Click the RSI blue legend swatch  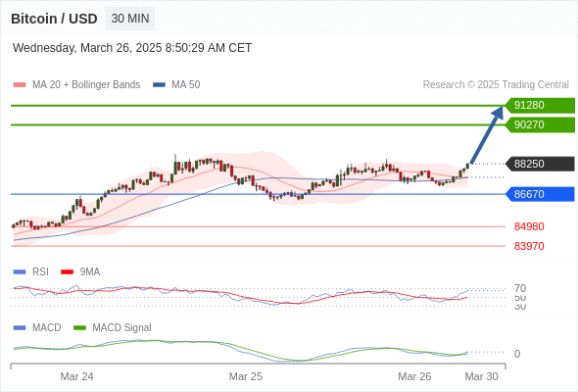coord(20,272)
